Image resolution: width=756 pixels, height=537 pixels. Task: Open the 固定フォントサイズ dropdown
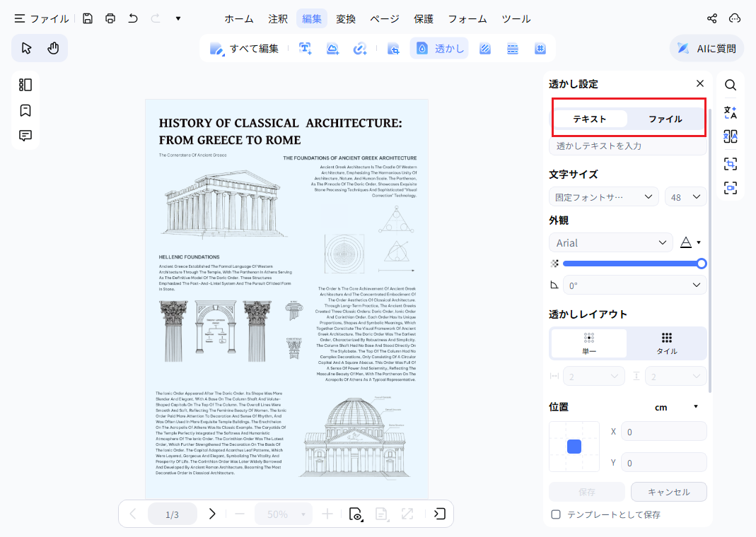click(604, 196)
